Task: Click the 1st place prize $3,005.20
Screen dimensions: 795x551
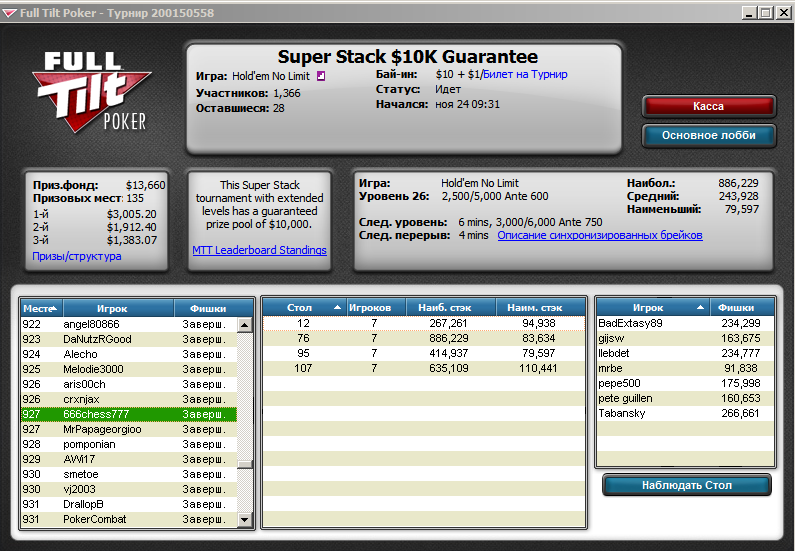Action: click(x=131, y=214)
